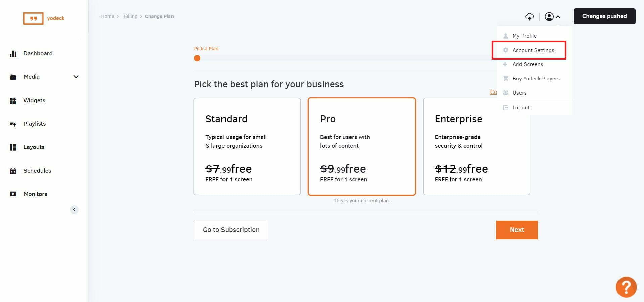This screenshot has width=644, height=302.
Task: Click the Monitors sidebar icon
Action: 13,194
